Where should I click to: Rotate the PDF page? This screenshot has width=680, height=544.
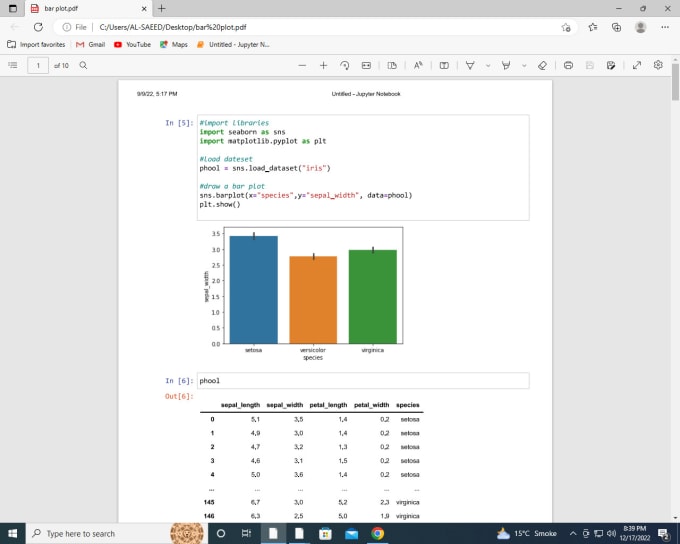pyautogui.click(x=345, y=66)
